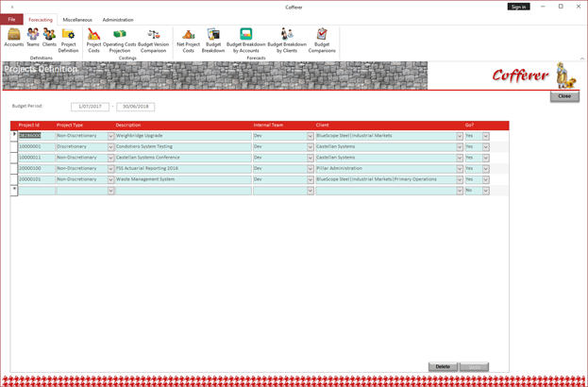Click the Project Id column header

point(29,126)
